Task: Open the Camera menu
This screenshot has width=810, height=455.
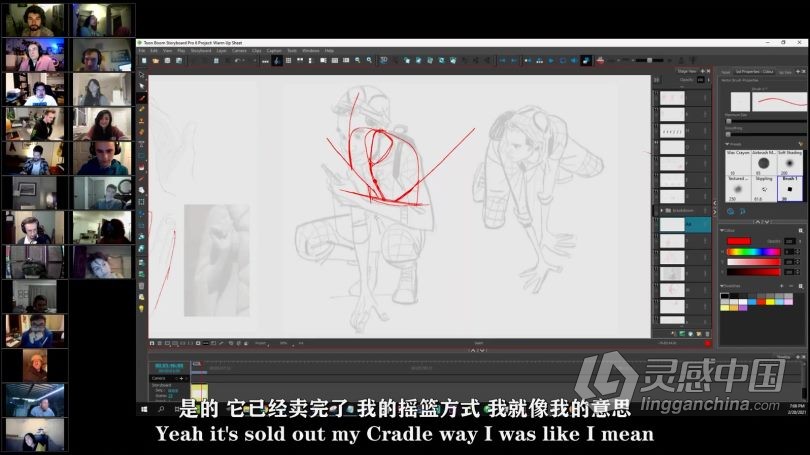Action: [x=239, y=51]
